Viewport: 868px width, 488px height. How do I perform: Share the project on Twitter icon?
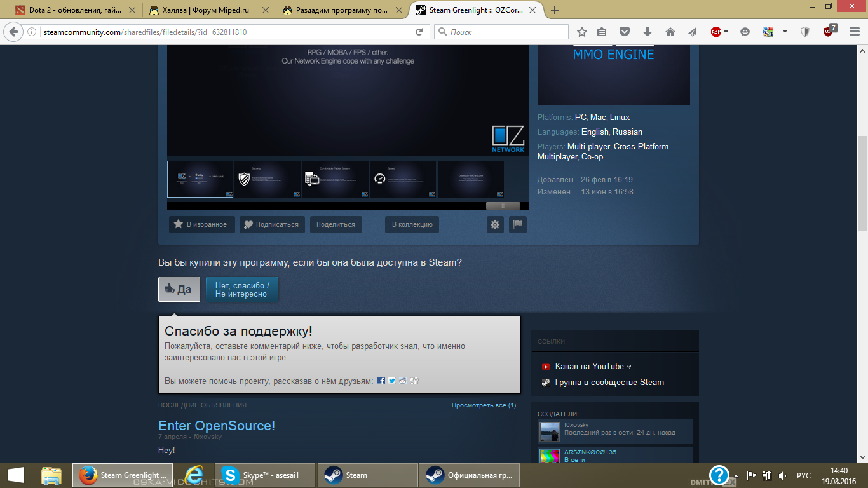[392, 381]
